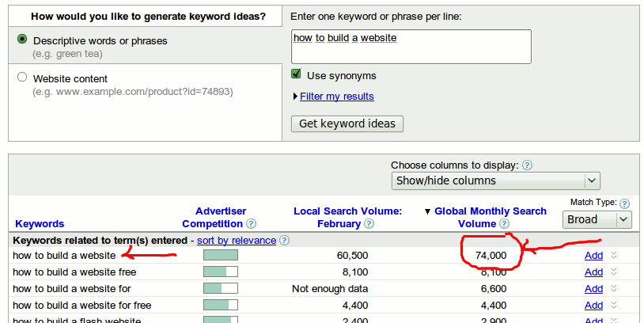
Task: Click double-chevron icon in 'how to build a website free' row
Action: 613,272
